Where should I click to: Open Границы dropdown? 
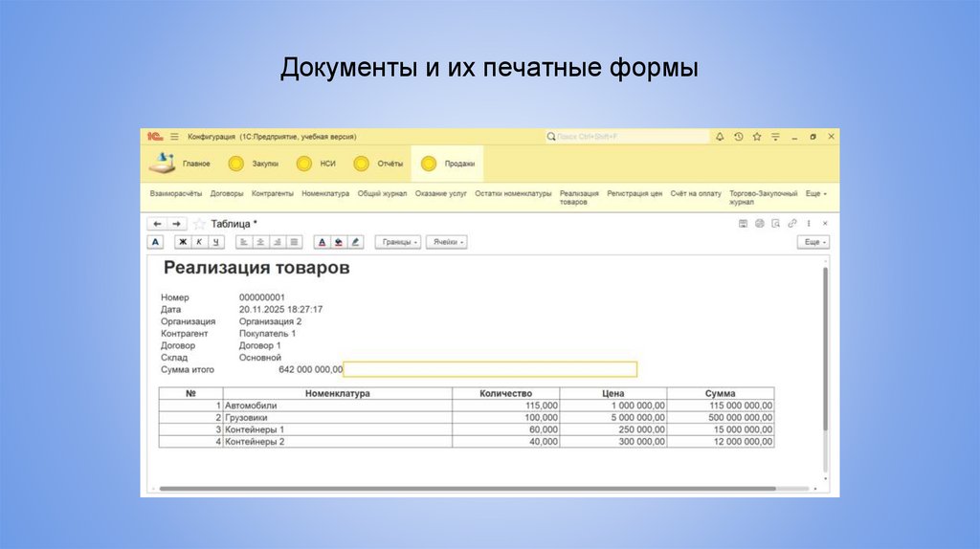tap(398, 242)
